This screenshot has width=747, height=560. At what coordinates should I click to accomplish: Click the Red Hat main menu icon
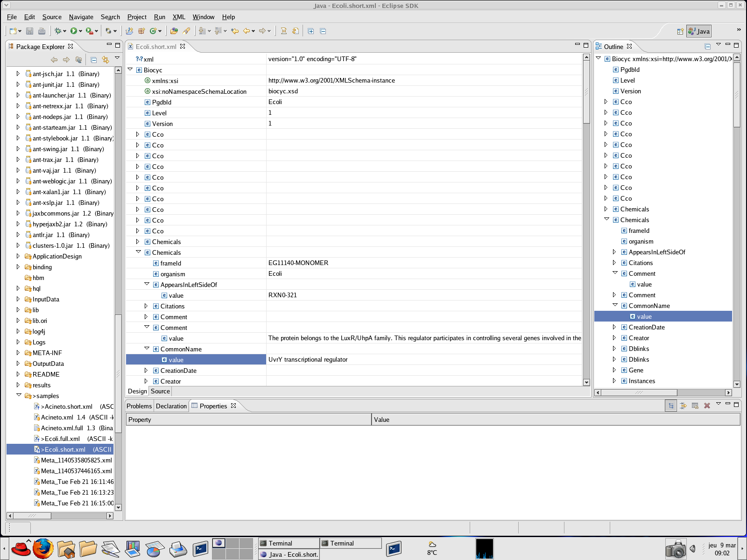click(x=21, y=548)
